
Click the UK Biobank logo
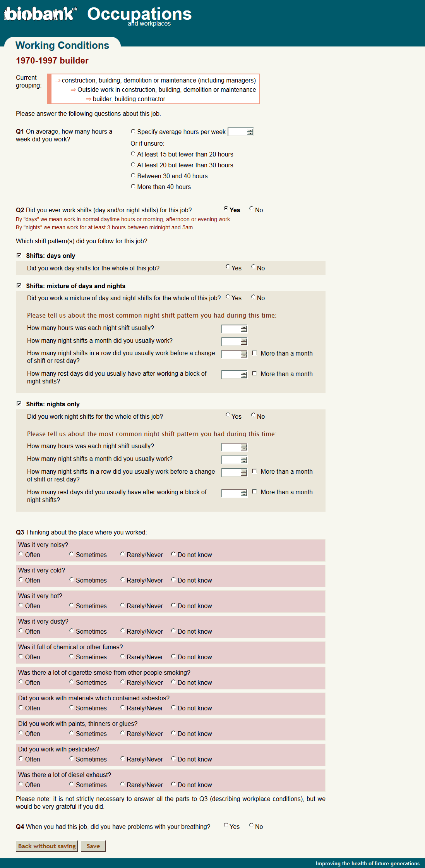pos(40,14)
